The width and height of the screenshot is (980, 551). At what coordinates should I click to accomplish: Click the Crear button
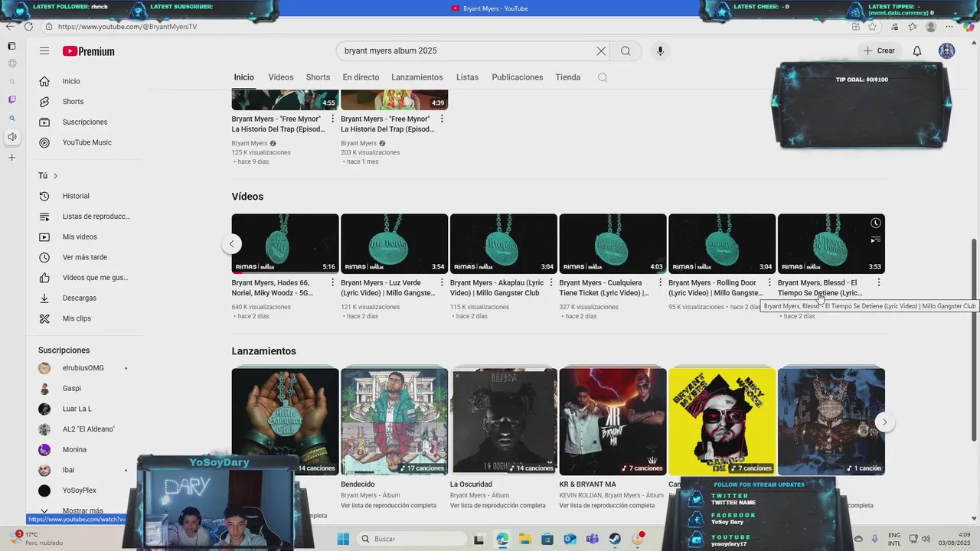[879, 51]
